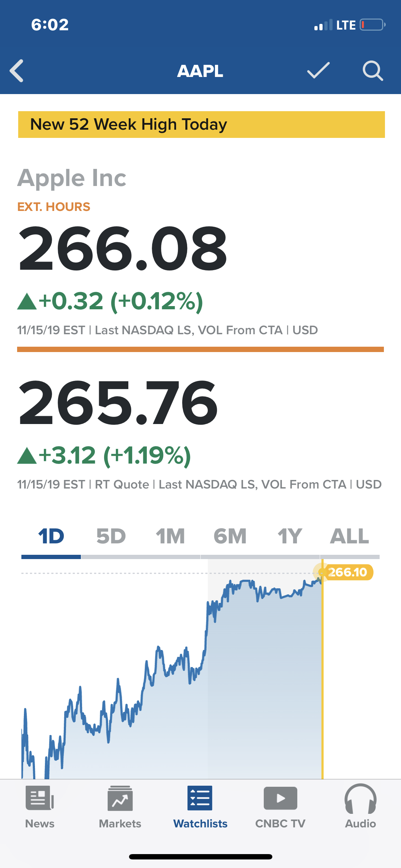Image resolution: width=401 pixels, height=868 pixels.
Task: Tap the back arrow icon
Action: click(17, 71)
